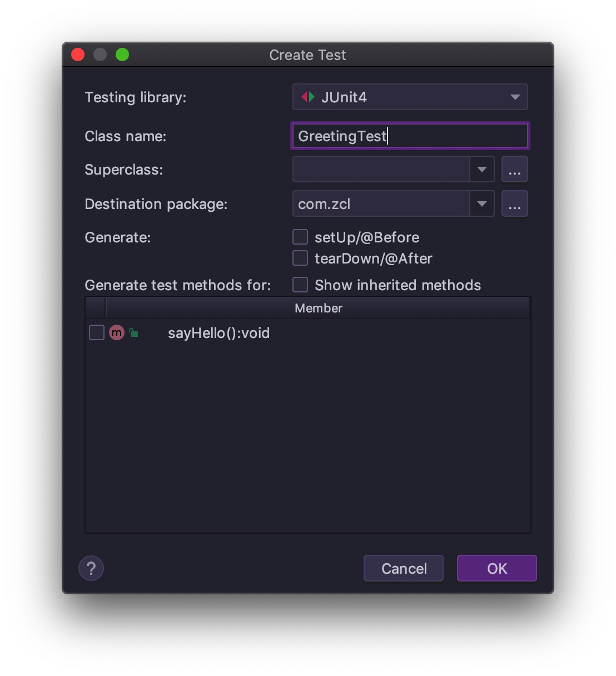The height and width of the screenshot is (676, 616).
Task: Click the Member column header
Action: point(318,308)
